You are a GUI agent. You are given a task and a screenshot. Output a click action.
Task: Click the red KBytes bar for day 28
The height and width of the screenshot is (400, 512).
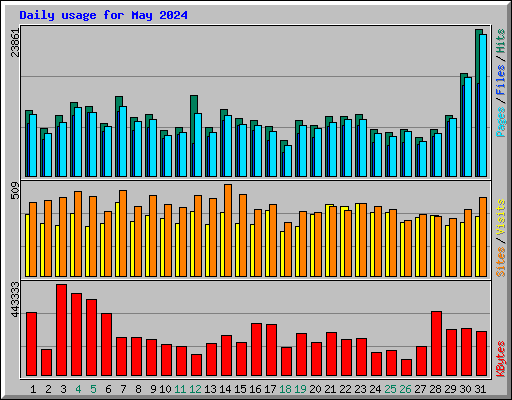(x=436, y=344)
